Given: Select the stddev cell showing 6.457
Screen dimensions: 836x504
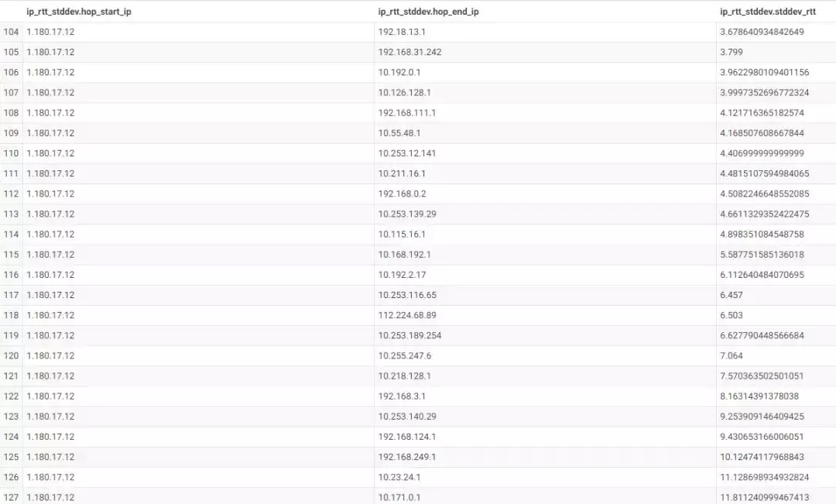Looking at the screenshot, I should coord(731,295).
